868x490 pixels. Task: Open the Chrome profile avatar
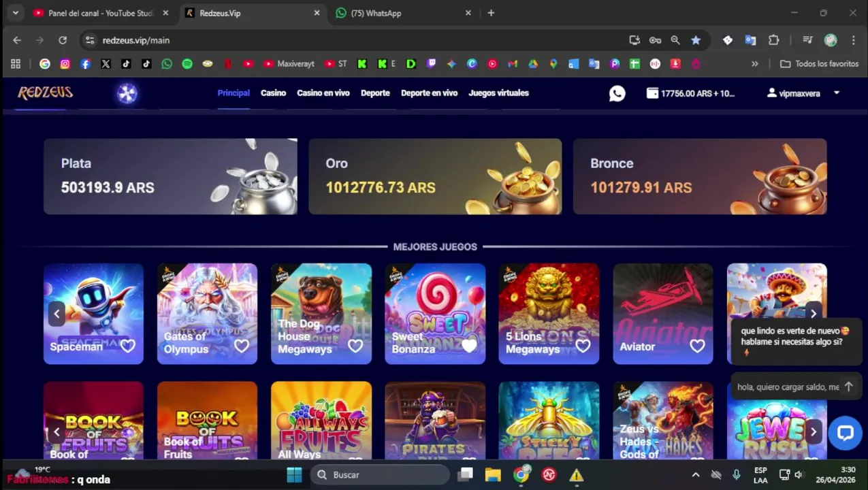tap(831, 40)
